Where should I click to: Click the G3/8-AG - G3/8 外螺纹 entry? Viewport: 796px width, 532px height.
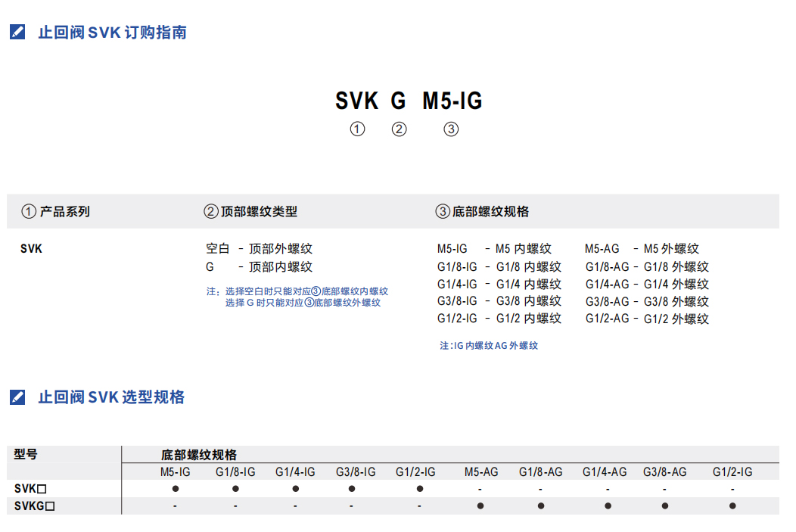click(x=647, y=301)
